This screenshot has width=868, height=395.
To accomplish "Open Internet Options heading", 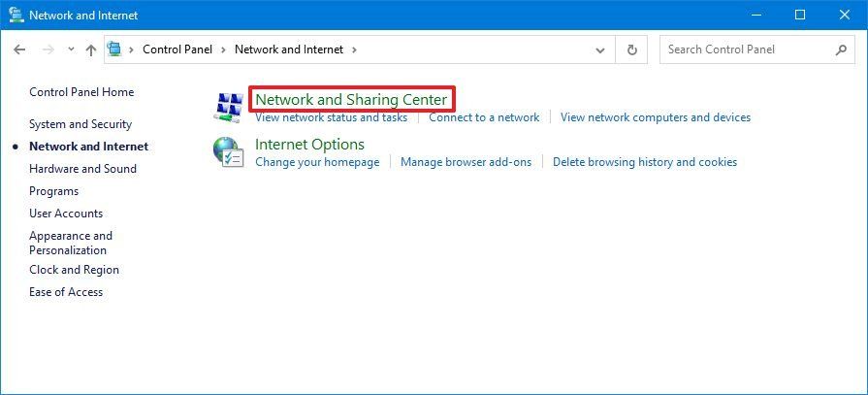I will 309,144.
